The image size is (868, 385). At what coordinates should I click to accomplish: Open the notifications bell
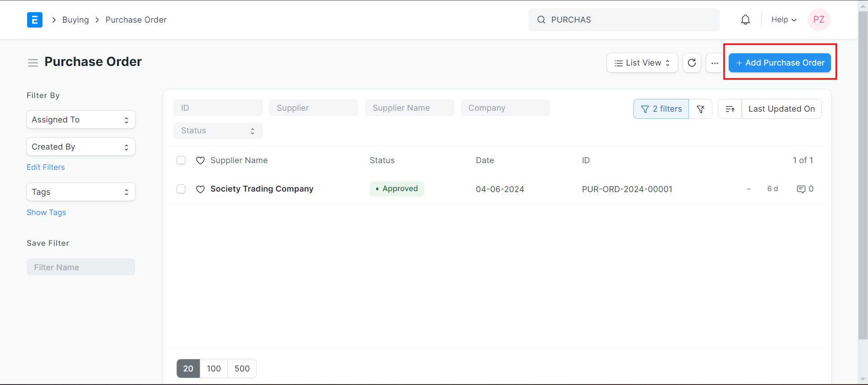click(745, 20)
